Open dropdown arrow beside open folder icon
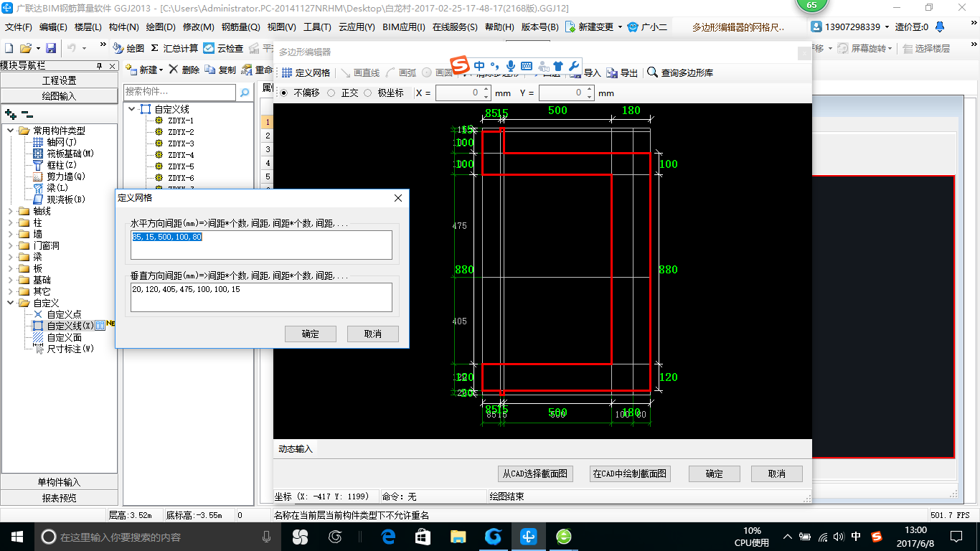 click(37, 49)
